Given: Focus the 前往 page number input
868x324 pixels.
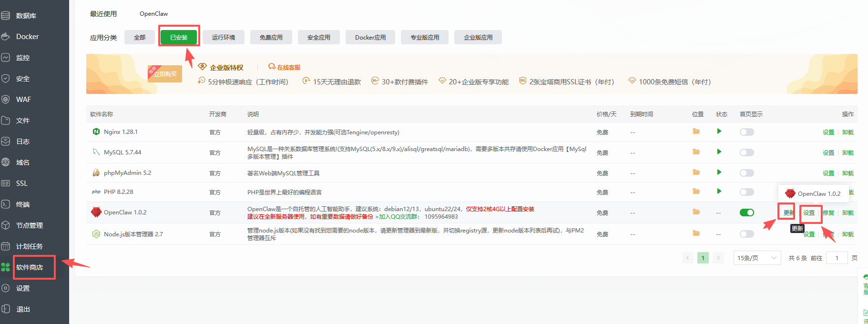Looking at the screenshot, I should (x=837, y=258).
